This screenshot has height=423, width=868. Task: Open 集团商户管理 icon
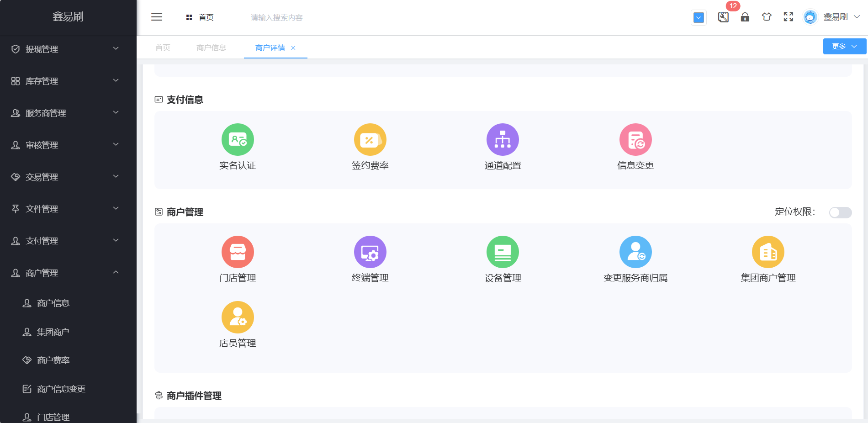[x=767, y=252]
